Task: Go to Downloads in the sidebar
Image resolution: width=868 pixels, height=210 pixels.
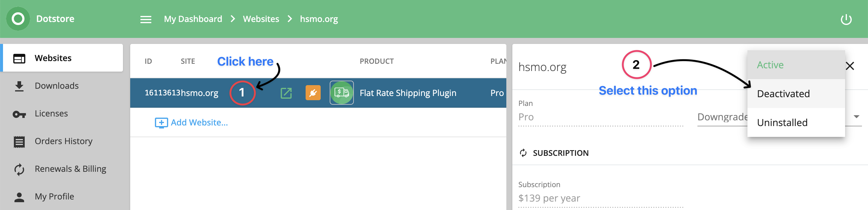Action: click(57, 86)
